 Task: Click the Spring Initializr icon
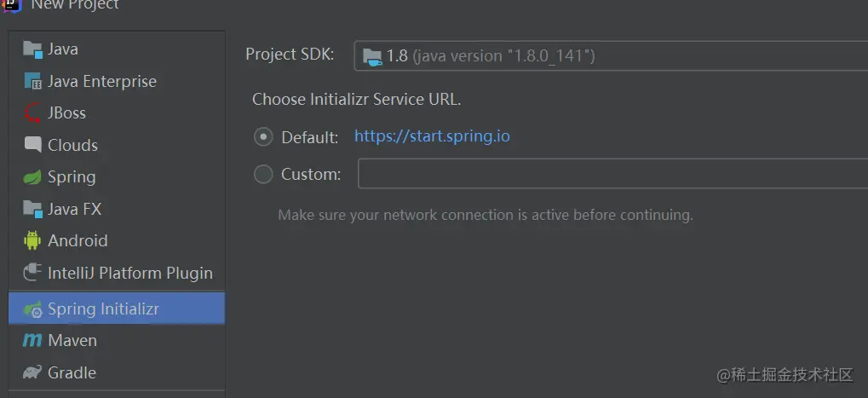click(32, 309)
